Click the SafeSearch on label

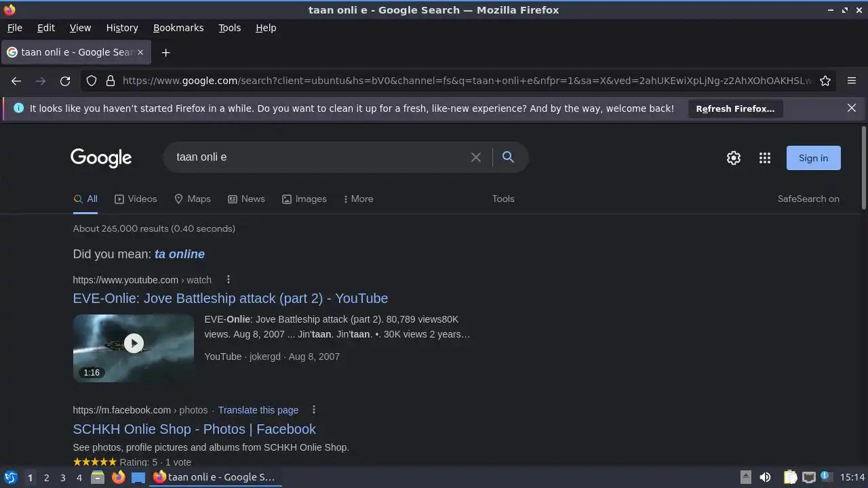(808, 199)
